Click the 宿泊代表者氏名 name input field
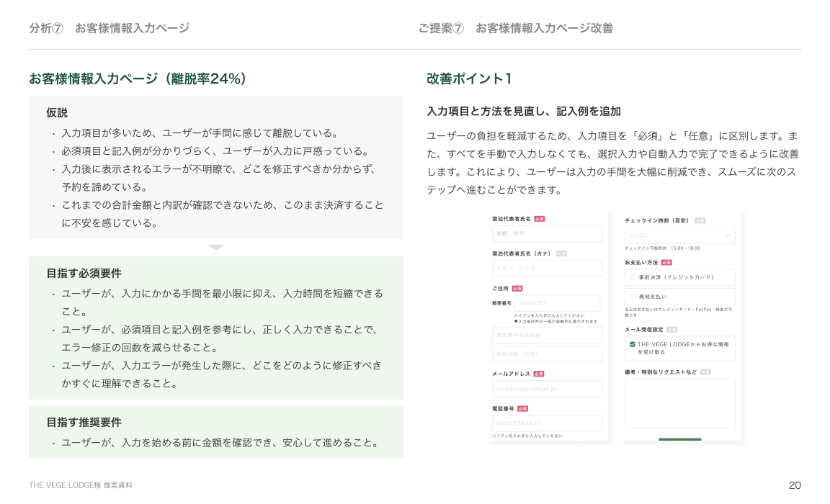The width and height of the screenshot is (830, 504). [x=547, y=234]
